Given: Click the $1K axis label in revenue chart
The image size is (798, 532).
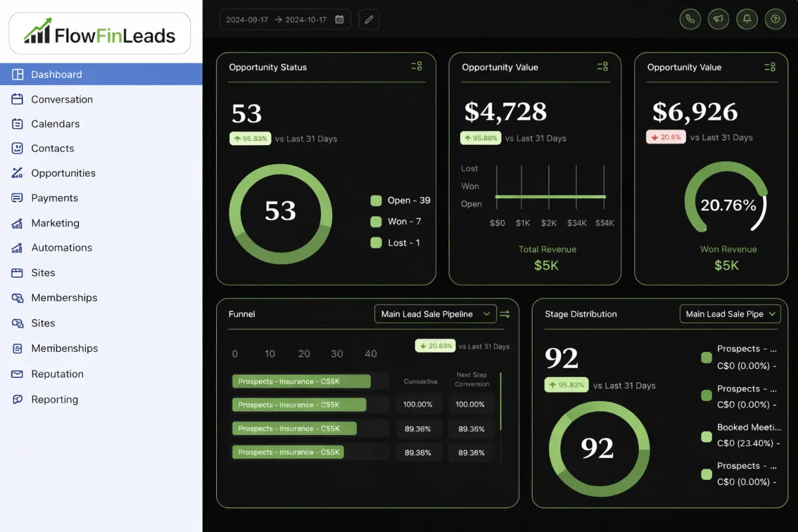Looking at the screenshot, I should (x=523, y=223).
